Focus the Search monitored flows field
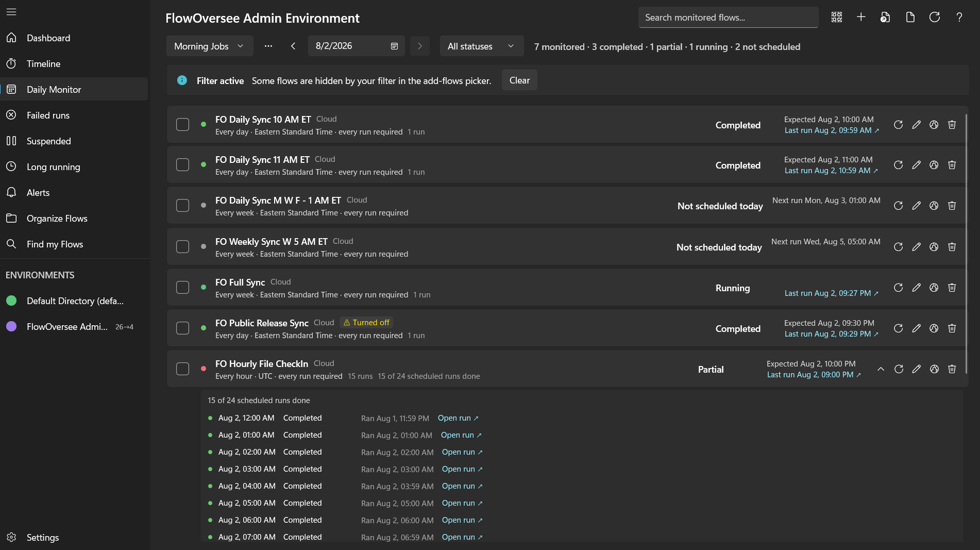 728,17
